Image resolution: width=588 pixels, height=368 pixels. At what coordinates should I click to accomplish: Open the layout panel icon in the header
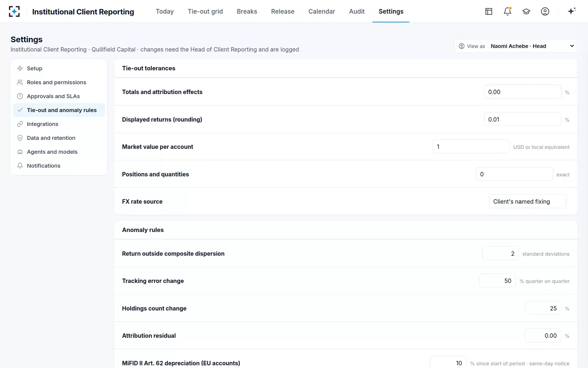(489, 11)
